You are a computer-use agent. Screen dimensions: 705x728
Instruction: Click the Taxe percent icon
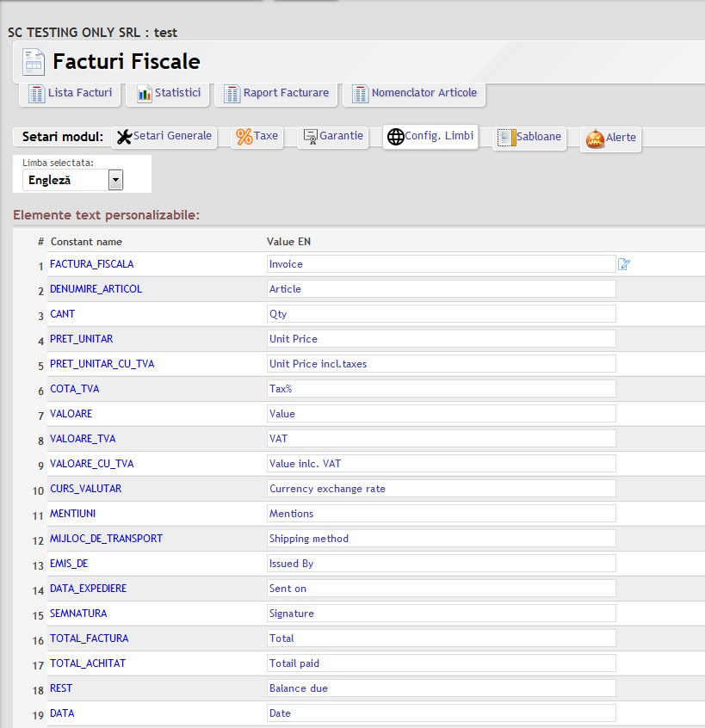point(244,137)
